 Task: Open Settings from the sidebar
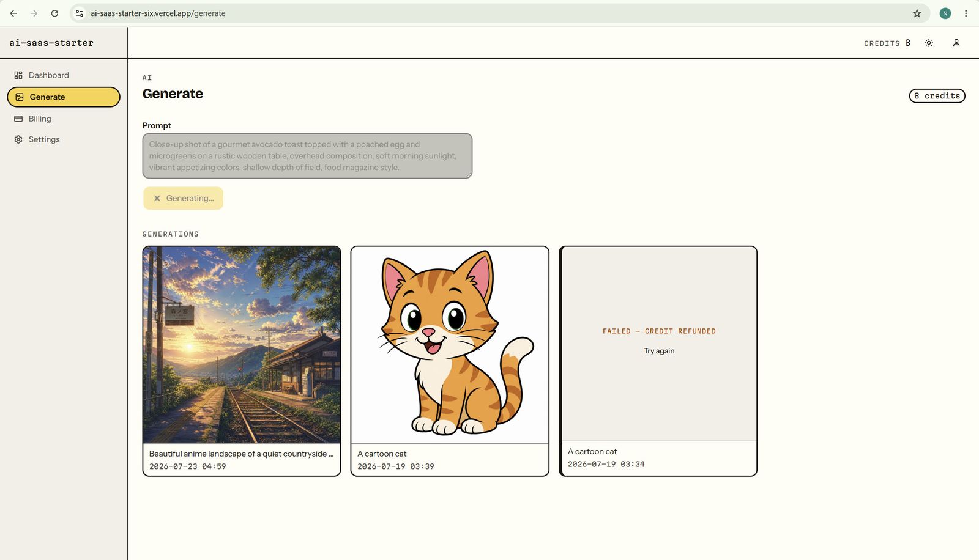pos(64,139)
